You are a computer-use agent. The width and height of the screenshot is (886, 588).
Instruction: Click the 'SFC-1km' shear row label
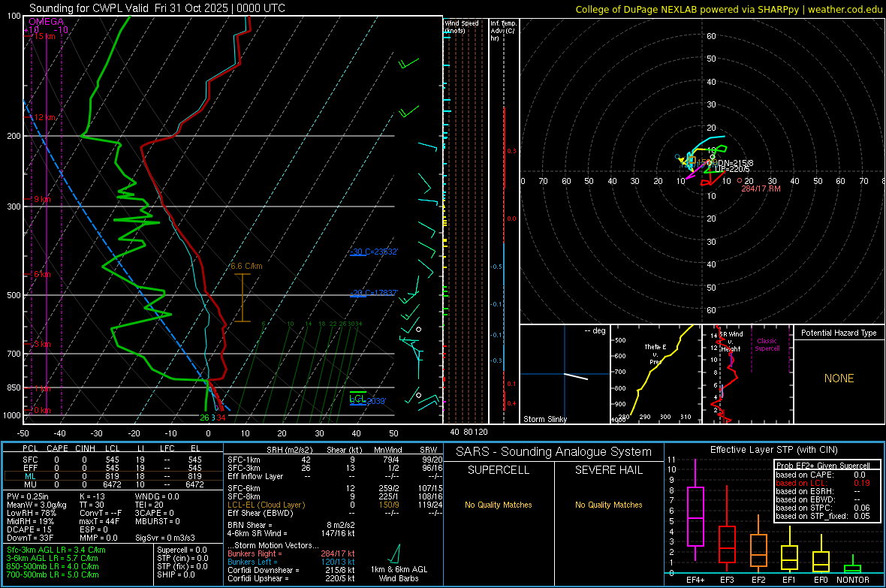tap(243, 460)
